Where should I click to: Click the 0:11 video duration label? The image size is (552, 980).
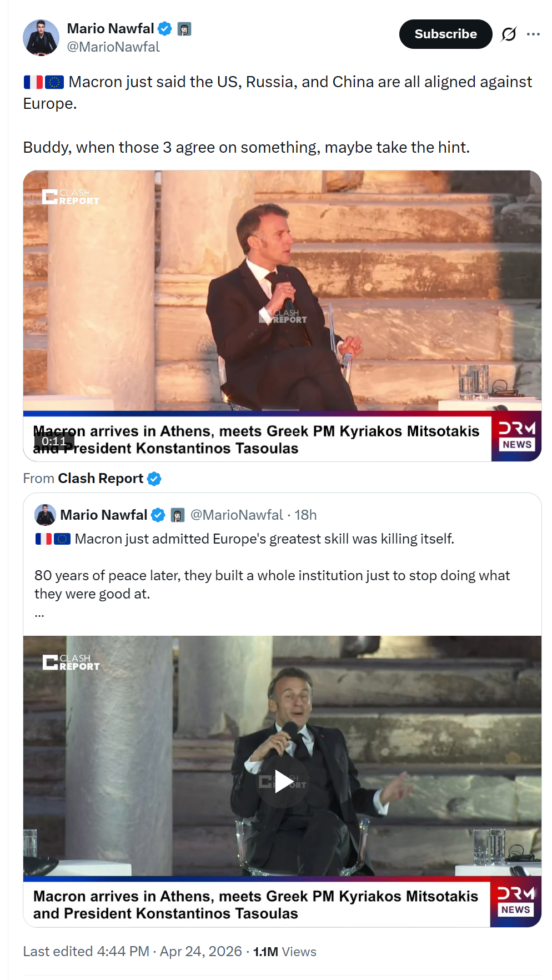(x=54, y=441)
